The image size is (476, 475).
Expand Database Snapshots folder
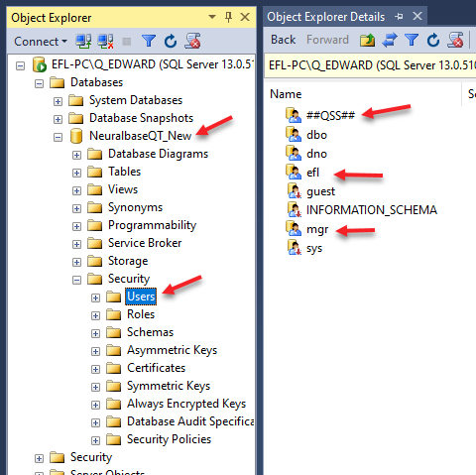click(x=58, y=119)
